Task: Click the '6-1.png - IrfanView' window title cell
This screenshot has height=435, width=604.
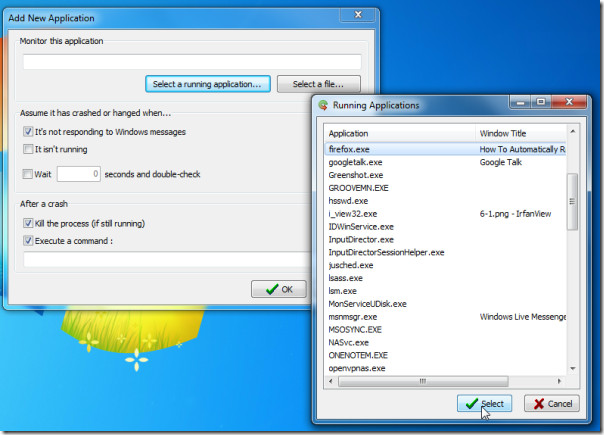Action: click(x=515, y=214)
